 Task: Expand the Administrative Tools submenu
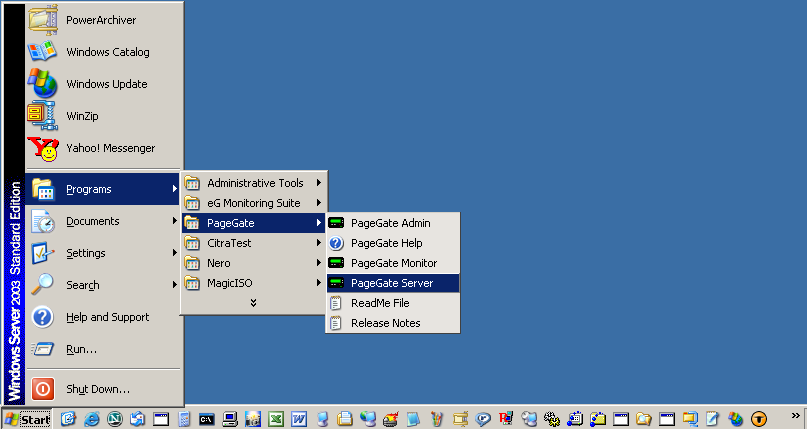click(254, 183)
